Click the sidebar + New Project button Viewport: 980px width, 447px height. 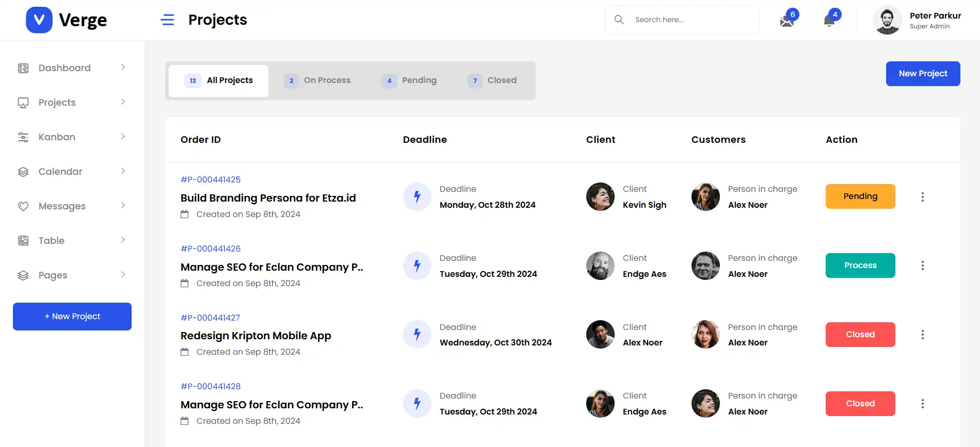pyautogui.click(x=72, y=317)
